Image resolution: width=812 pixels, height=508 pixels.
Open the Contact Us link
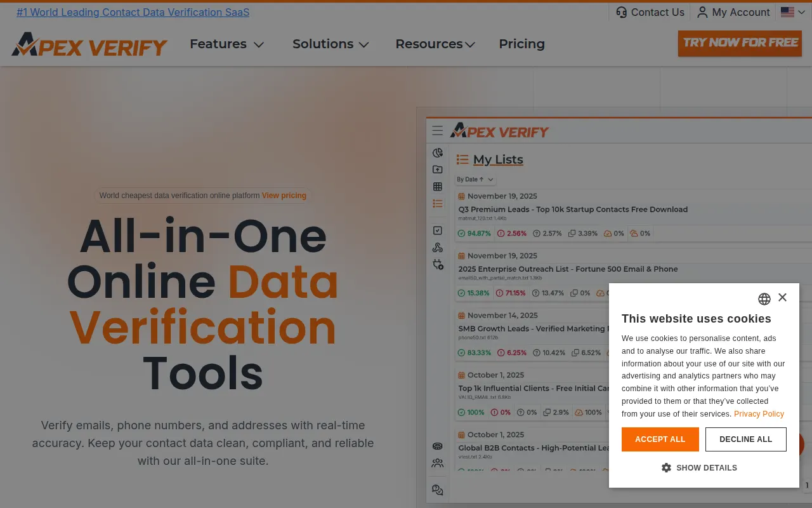tap(650, 12)
